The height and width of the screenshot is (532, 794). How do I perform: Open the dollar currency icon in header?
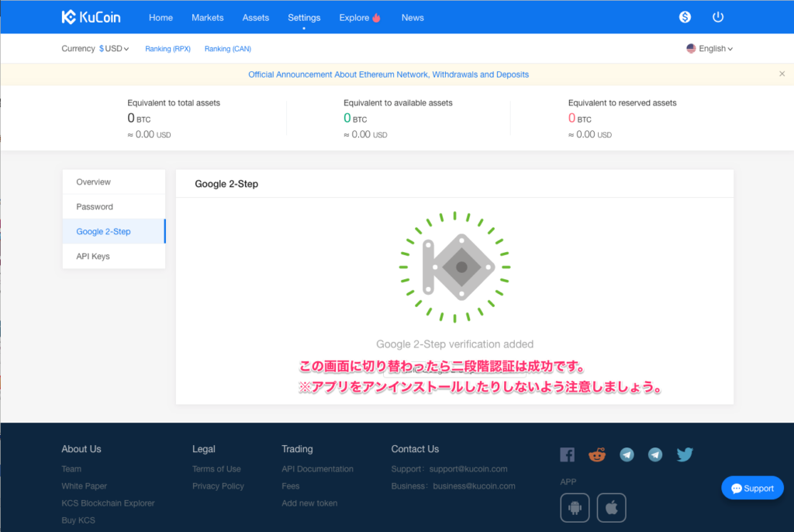[x=685, y=17]
